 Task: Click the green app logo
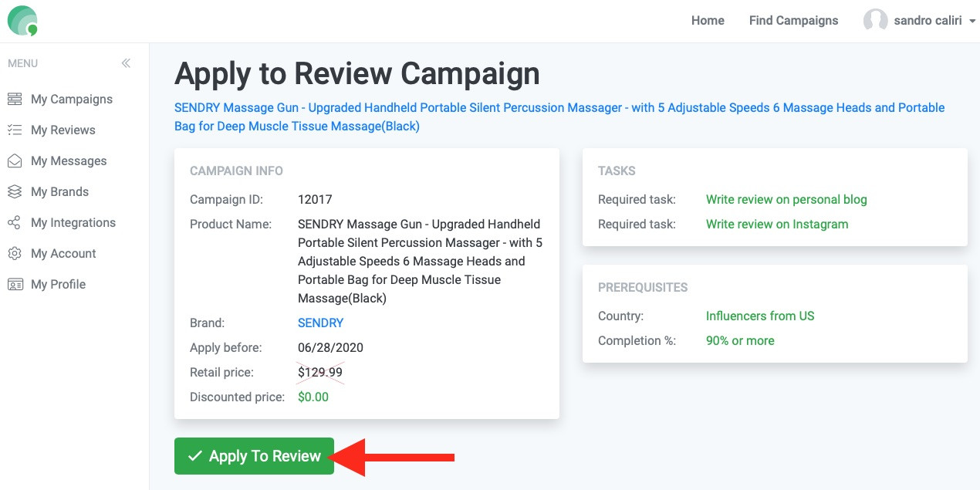22,21
